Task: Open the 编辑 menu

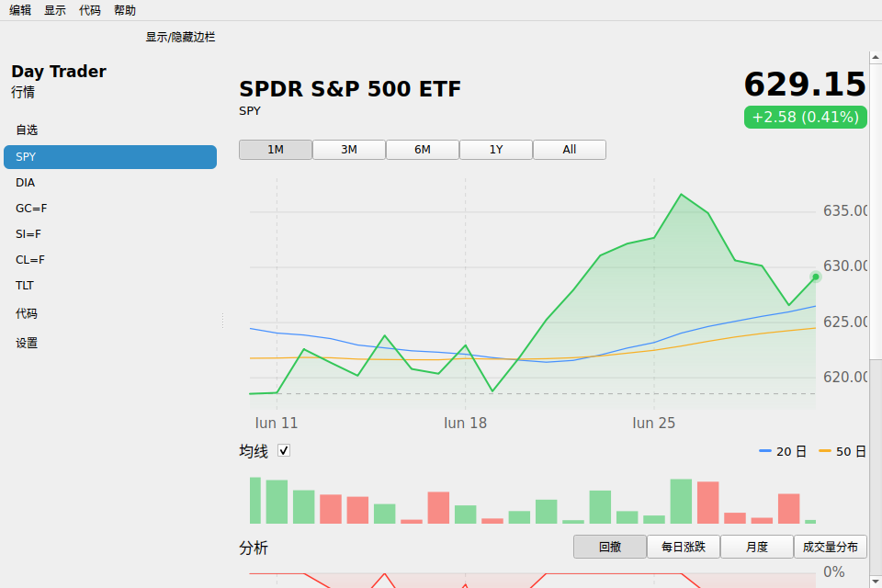Action: (x=20, y=10)
